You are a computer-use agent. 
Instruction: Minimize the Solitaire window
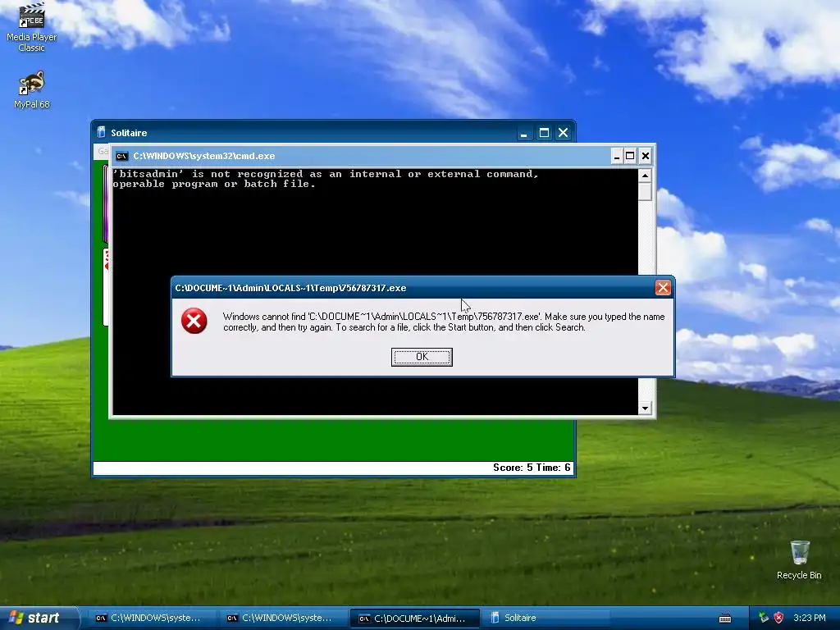524,133
